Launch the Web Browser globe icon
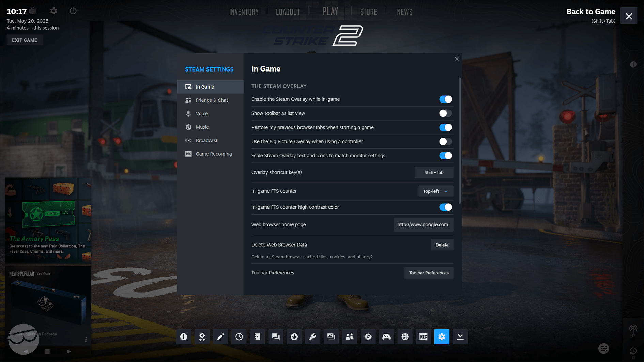 point(404,336)
